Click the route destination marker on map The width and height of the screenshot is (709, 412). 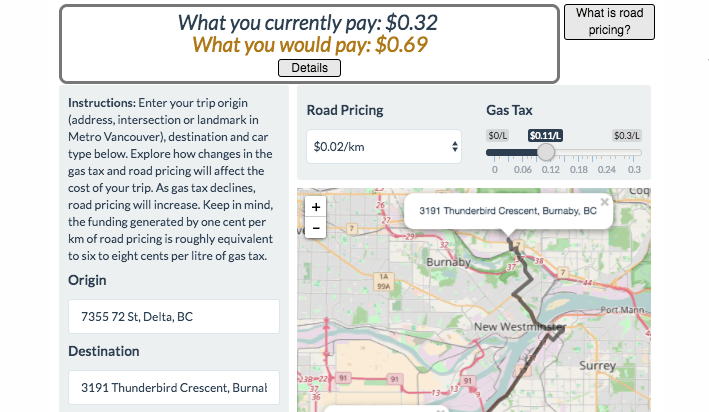pos(510,240)
